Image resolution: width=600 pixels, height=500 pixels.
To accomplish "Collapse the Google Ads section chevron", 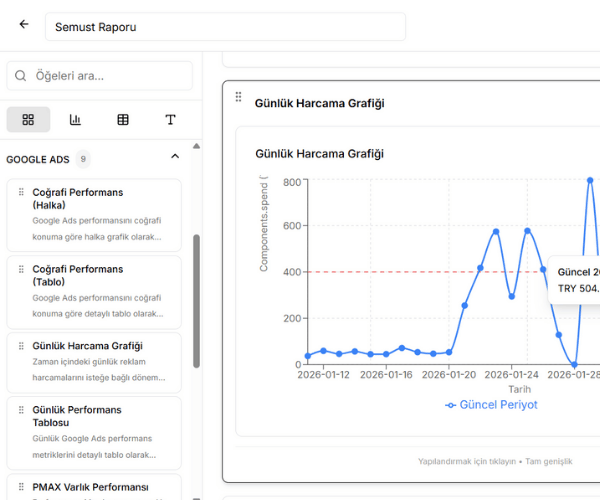I will tap(175, 157).
